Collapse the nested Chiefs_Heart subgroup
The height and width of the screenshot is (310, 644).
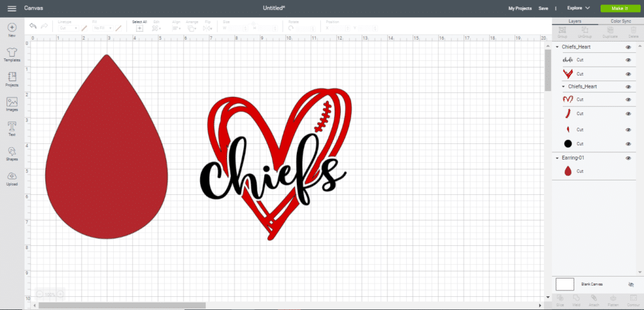(564, 87)
